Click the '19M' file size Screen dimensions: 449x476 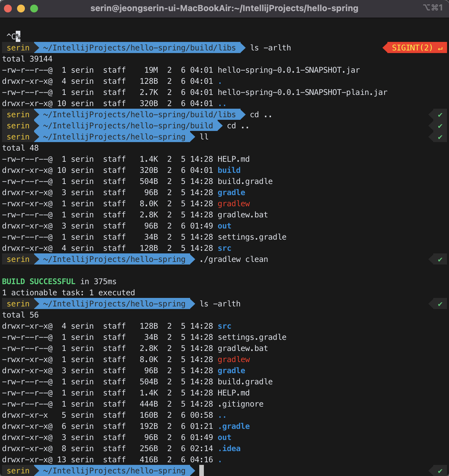point(151,70)
